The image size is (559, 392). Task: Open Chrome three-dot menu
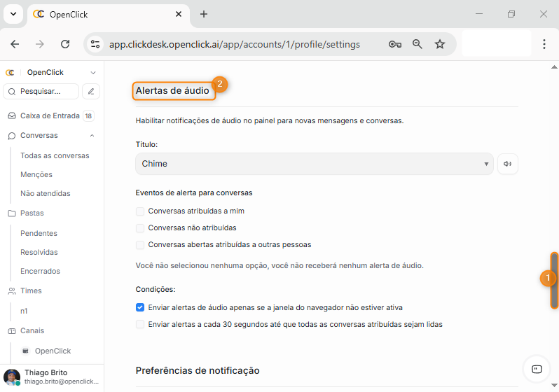click(x=544, y=44)
